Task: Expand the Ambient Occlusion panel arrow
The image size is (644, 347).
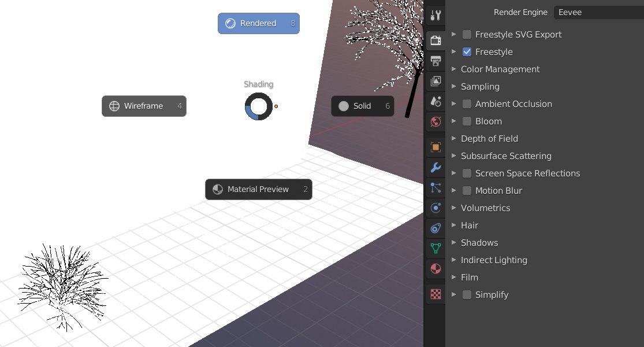Action: tap(454, 104)
